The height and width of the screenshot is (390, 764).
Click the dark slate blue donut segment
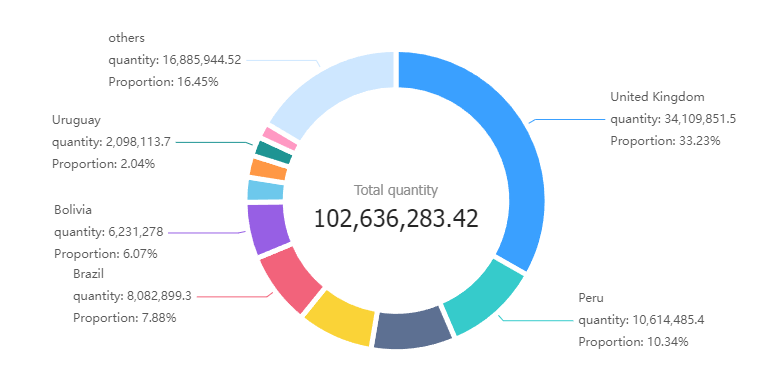412,328
